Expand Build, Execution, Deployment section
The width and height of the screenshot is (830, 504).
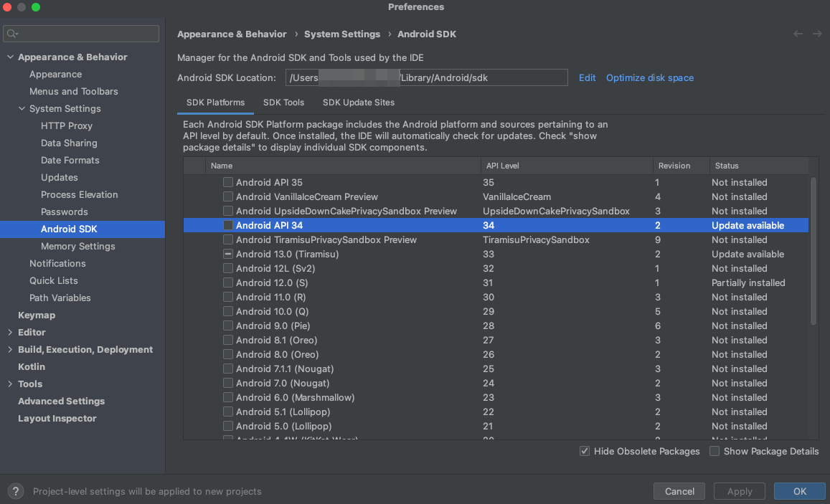pyautogui.click(x=10, y=350)
